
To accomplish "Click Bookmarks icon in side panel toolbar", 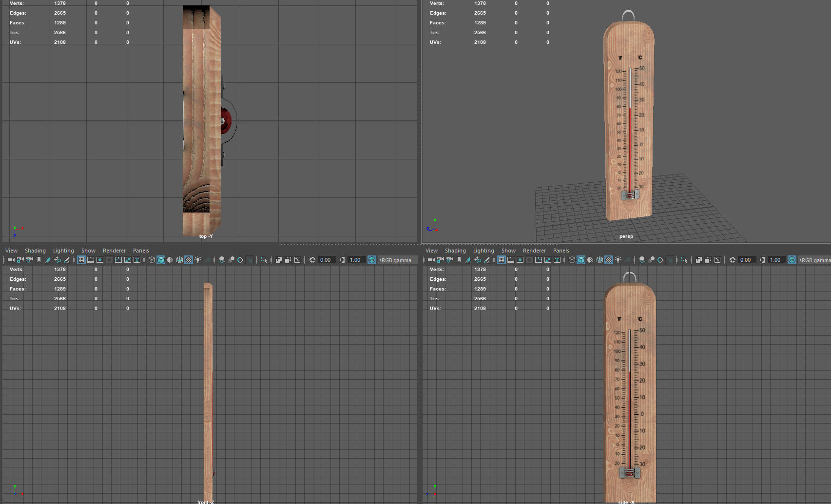I will 459,260.
